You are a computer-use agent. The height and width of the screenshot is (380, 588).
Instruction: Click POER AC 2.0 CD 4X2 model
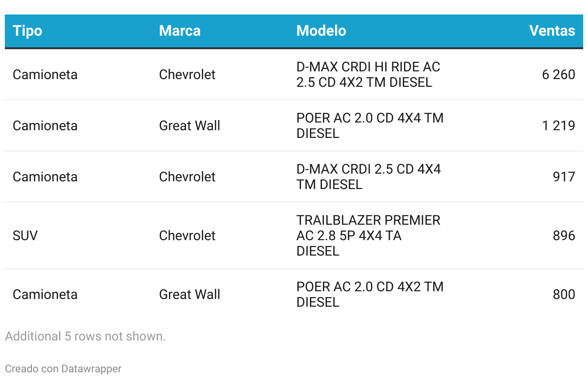click(370, 294)
